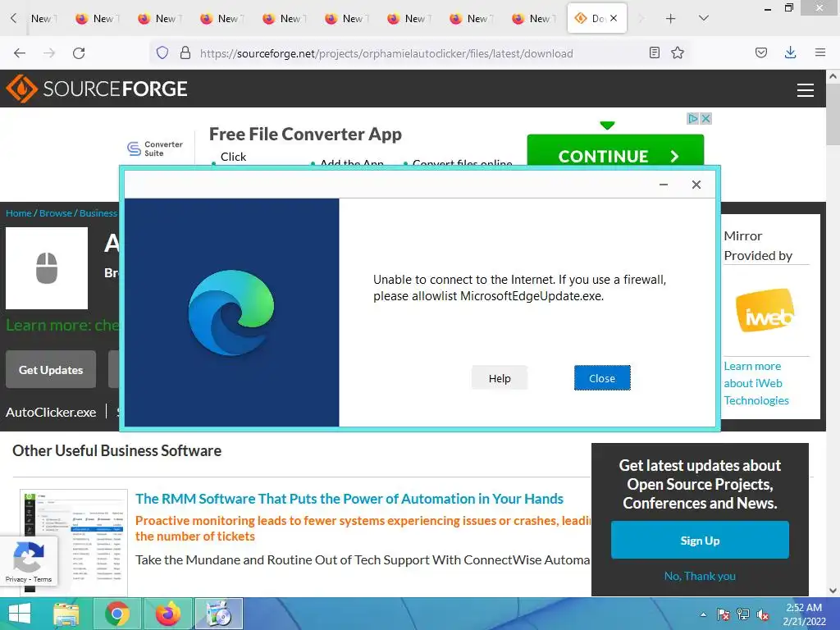The width and height of the screenshot is (840, 630).
Task: Click the page scrollbar up arrow
Action: (x=833, y=76)
